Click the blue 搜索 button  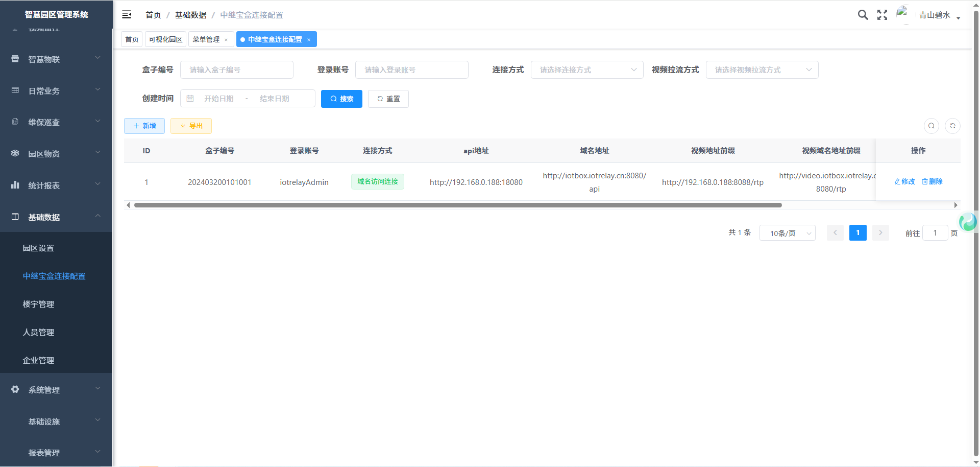341,99
